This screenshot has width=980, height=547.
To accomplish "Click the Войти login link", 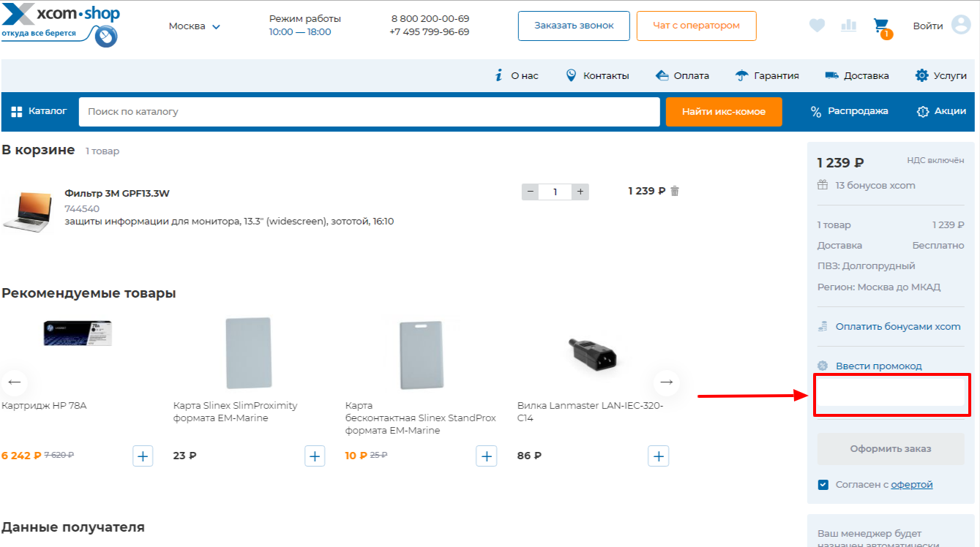I will click(x=928, y=26).
